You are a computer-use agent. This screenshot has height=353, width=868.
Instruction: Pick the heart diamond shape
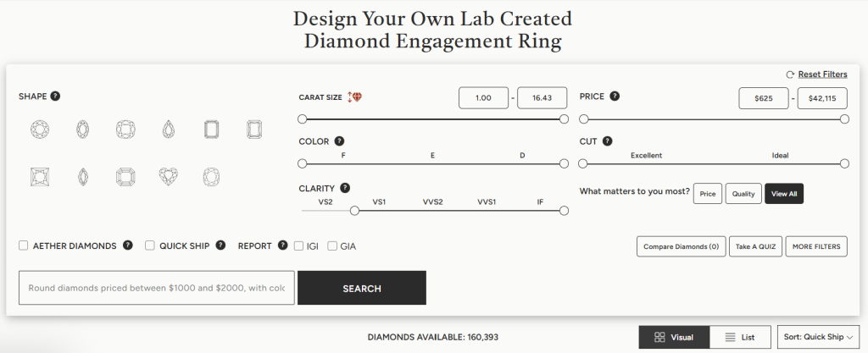(168, 177)
